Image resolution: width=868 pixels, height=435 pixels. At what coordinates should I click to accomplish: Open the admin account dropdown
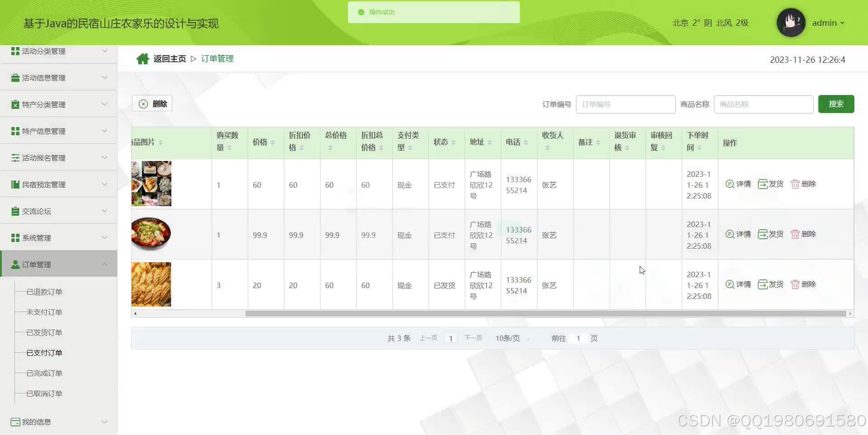click(x=828, y=23)
